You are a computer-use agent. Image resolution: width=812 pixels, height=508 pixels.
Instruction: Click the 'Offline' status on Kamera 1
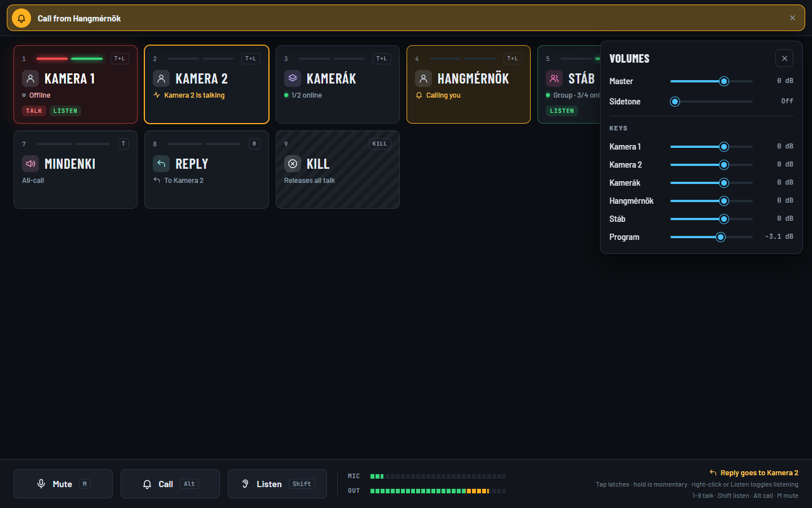[x=40, y=95]
